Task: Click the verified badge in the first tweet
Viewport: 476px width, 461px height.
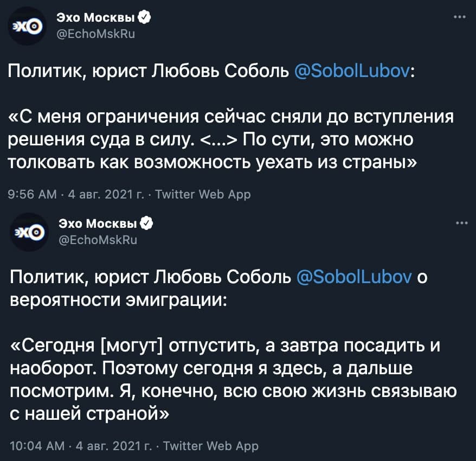Action: (x=144, y=18)
